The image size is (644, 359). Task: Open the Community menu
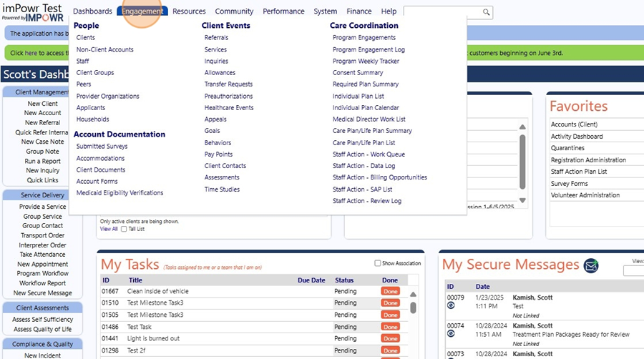[234, 11]
